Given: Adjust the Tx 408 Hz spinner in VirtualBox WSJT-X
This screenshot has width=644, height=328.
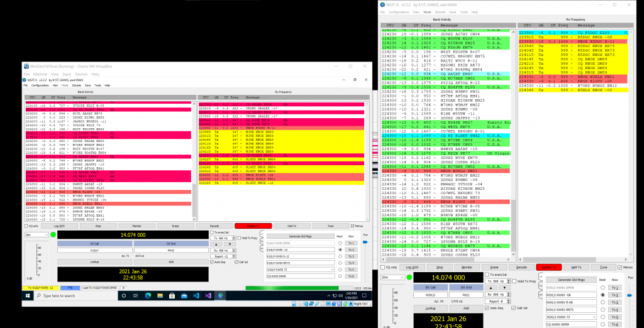Looking at the screenshot, I should pos(234,238).
